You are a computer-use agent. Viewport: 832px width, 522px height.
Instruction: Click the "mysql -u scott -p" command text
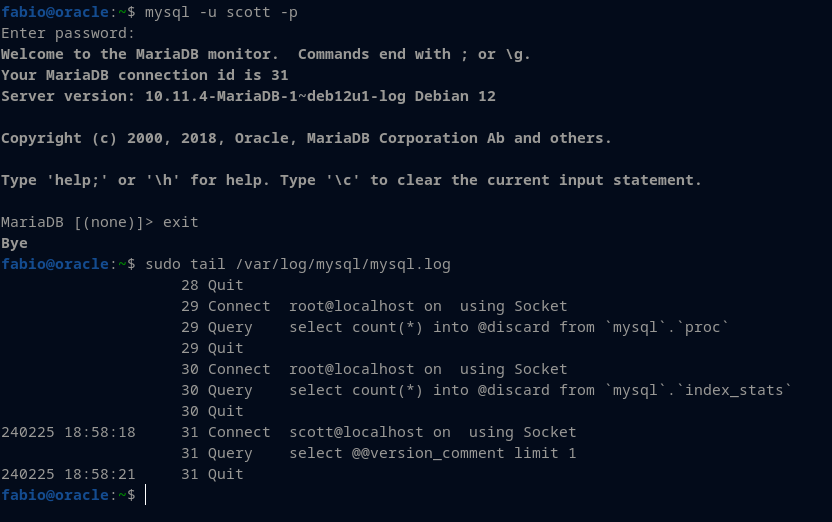[221, 12]
